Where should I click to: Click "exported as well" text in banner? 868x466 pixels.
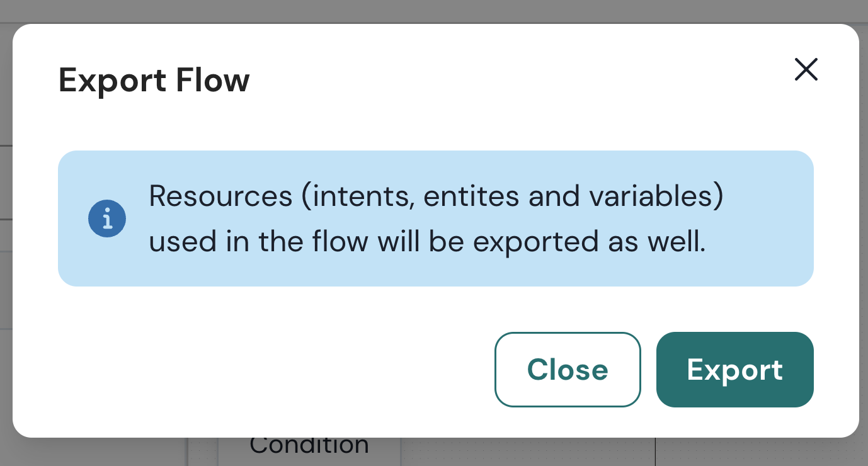(589, 242)
